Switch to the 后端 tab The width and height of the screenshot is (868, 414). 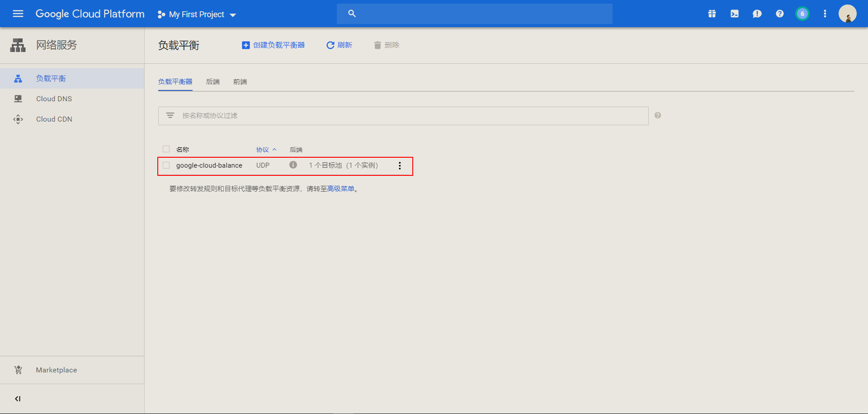213,82
